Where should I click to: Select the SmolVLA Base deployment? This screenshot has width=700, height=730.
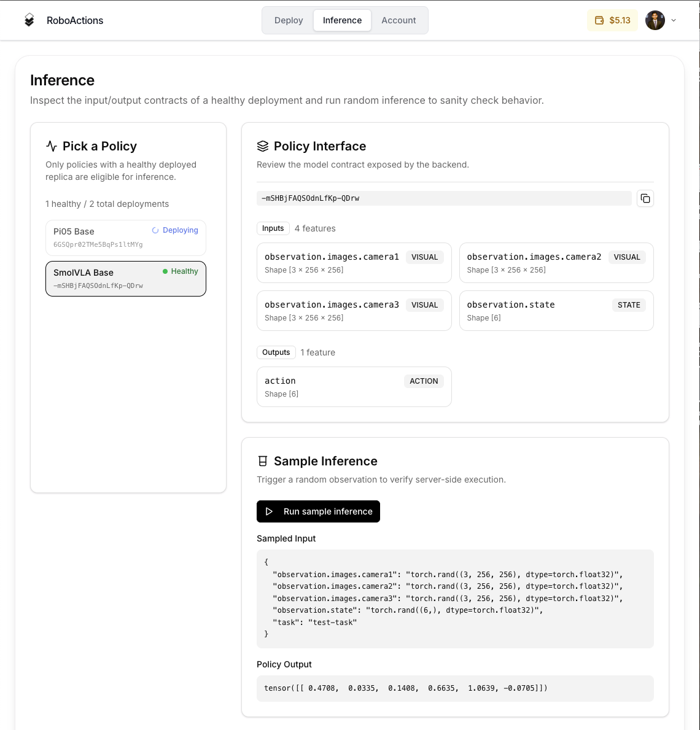tap(125, 278)
